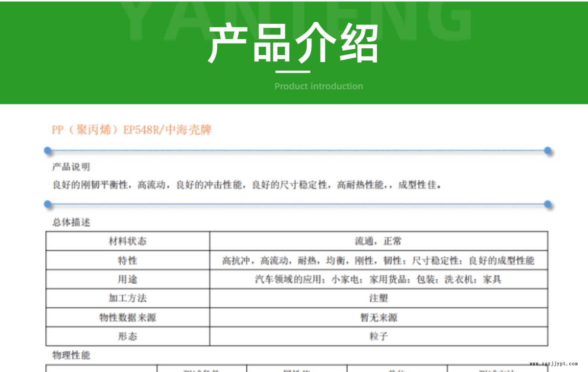Select the 产品介绍 banner heading

293,43
